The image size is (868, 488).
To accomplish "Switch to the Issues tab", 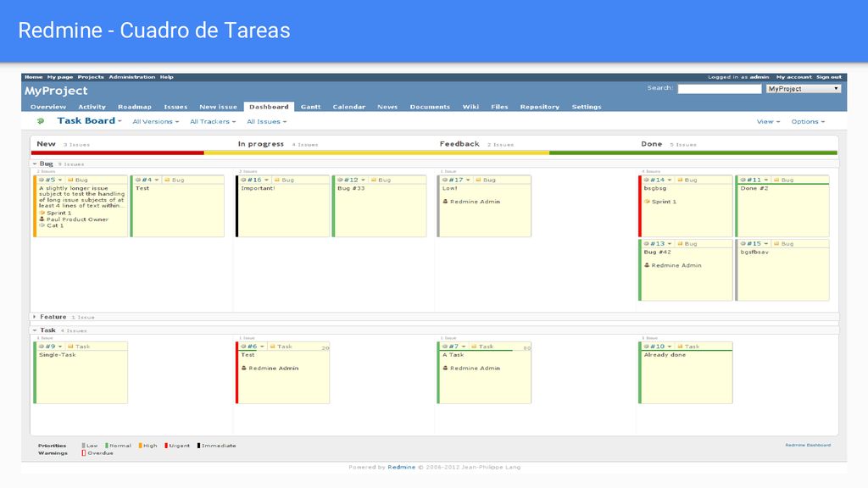I will (175, 107).
